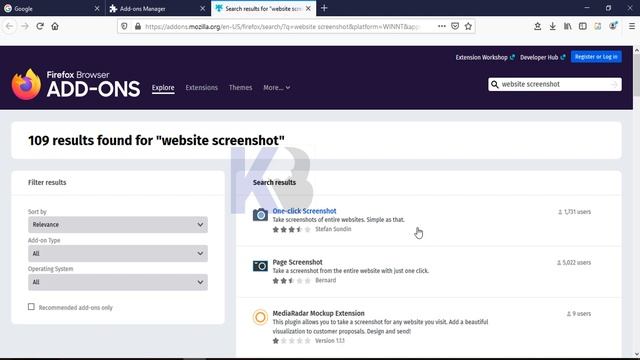Bookmark this page with star
This screenshot has height=360, width=640.
tap(468, 26)
